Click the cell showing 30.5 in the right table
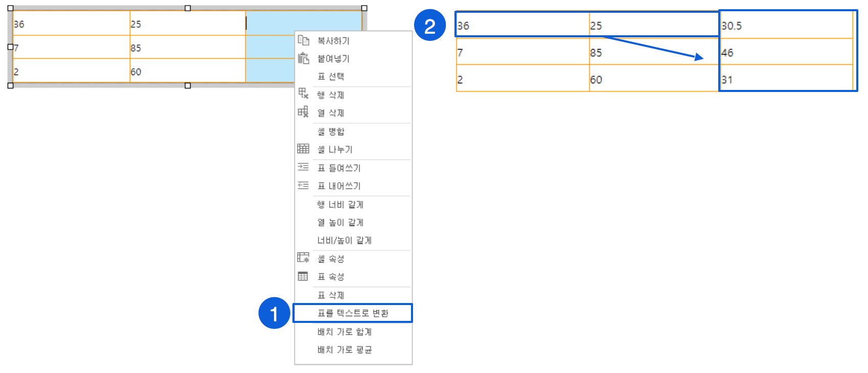The image size is (868, 373). (x=785, y=26)
